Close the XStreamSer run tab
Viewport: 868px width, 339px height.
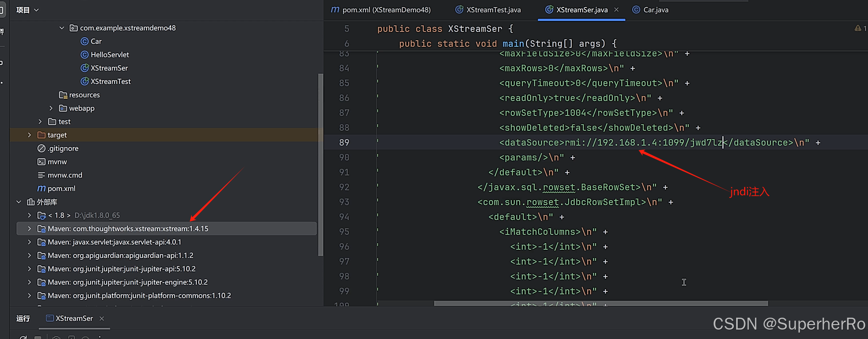102,318
